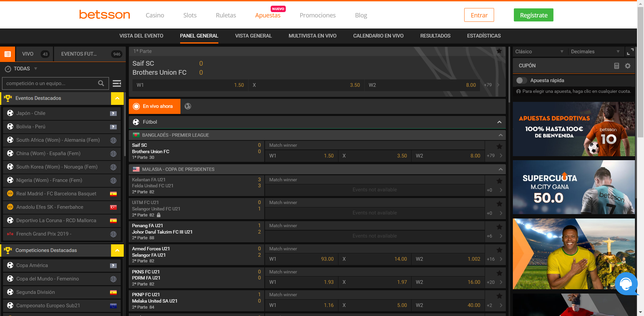Image resolution: width=644 pixels, height=316 pixels.
Task: Toggle Apuesta rápida switch
Action: [x=522, y=80]
